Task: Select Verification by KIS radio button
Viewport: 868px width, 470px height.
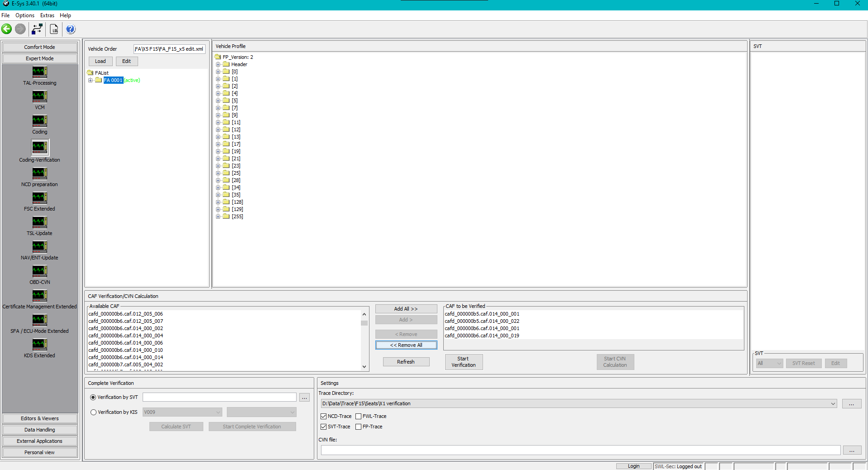Action: [94, 412]
